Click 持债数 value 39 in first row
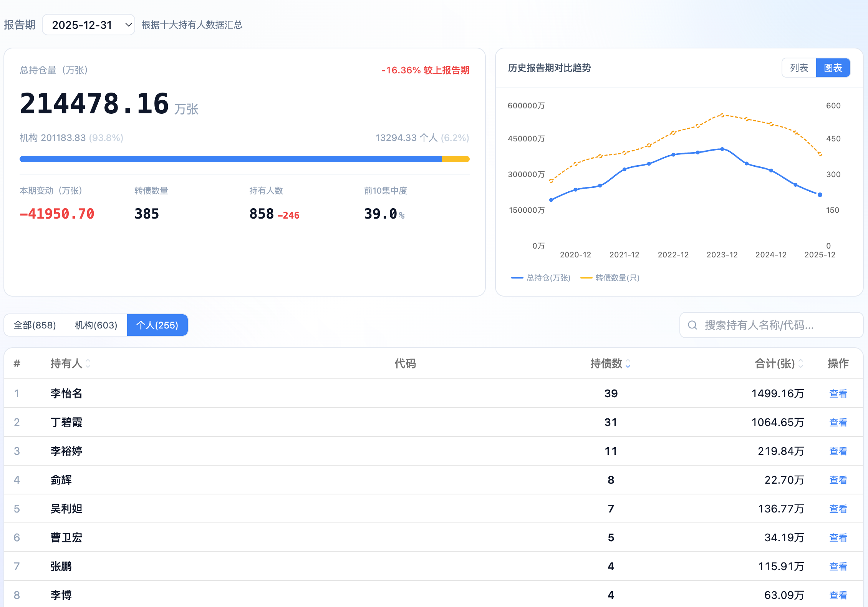 click(611, 393)
